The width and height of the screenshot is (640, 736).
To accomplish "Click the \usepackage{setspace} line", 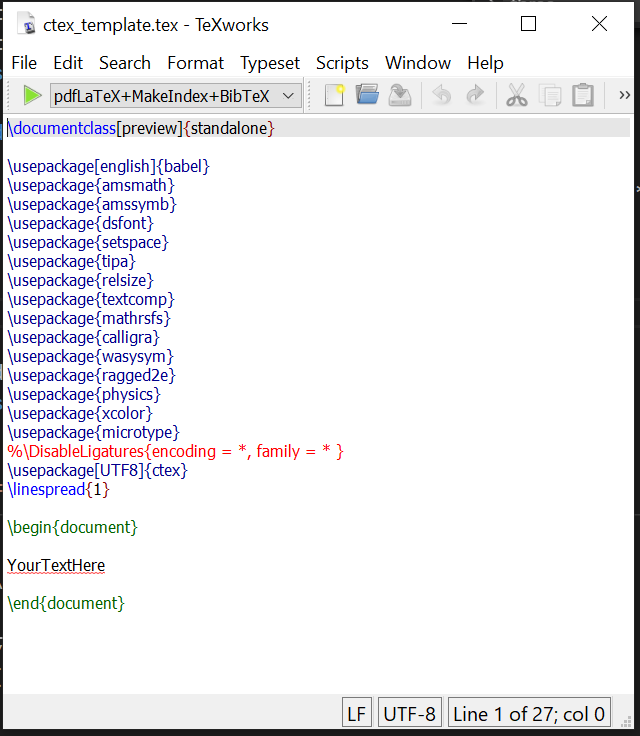I will [x=88, y=242].
